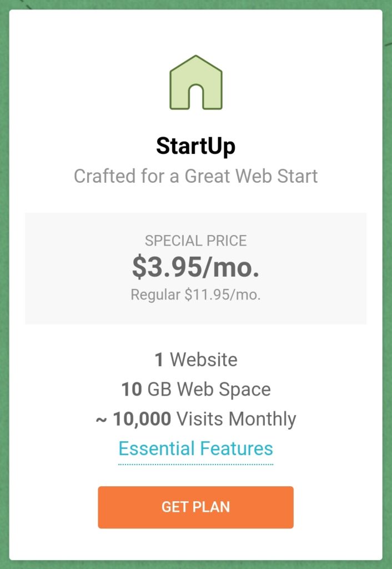This screenshot has width=392, height=569.
Task: Click the 1 Website feature line
Action: 196,360
